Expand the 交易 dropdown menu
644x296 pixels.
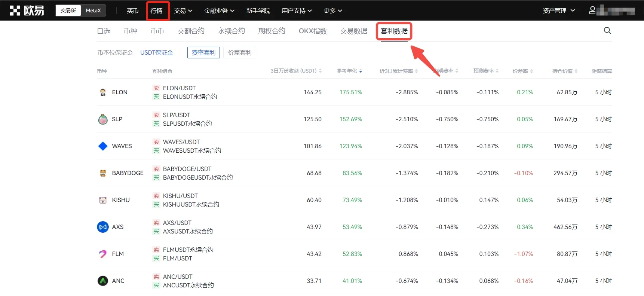click(x=183, y=11)
